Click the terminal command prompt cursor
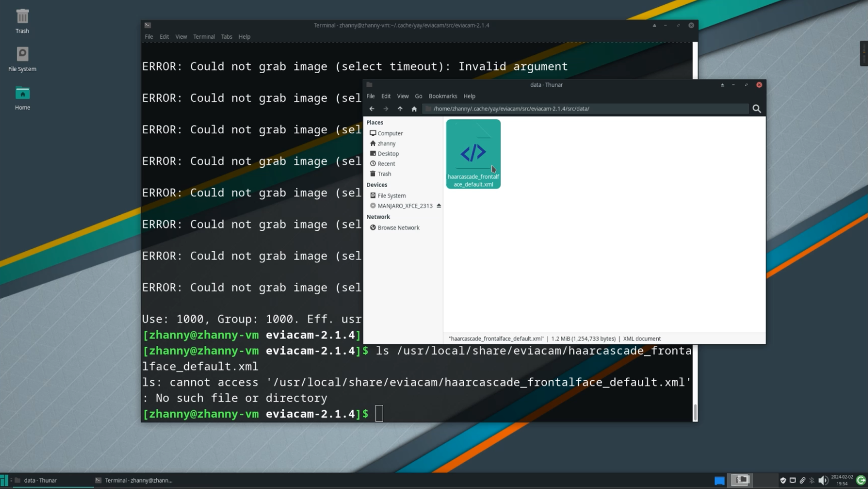868x489 pixels. (379, 413)
